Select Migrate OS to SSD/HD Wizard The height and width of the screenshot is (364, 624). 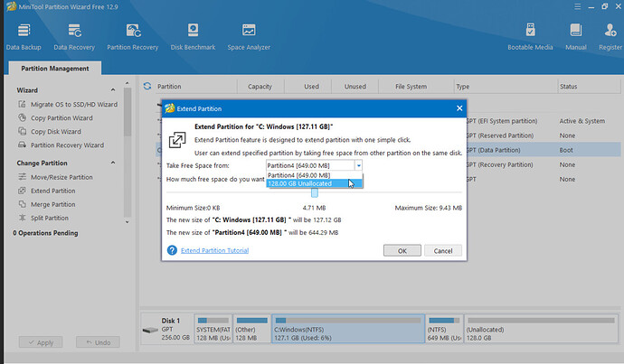pos(74,104)
